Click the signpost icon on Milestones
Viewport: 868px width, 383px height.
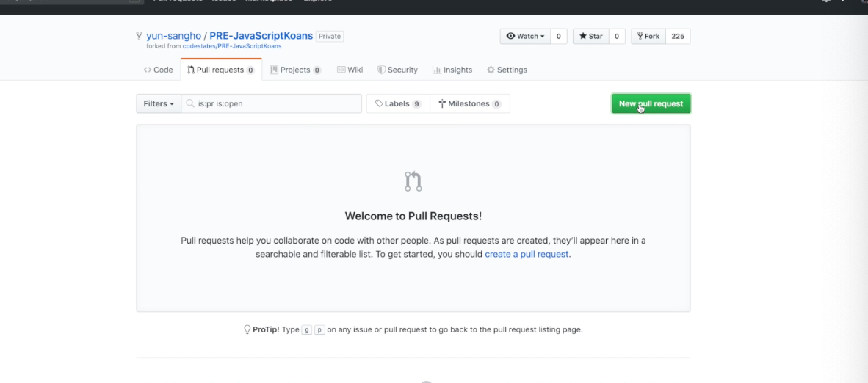[442, 103]
